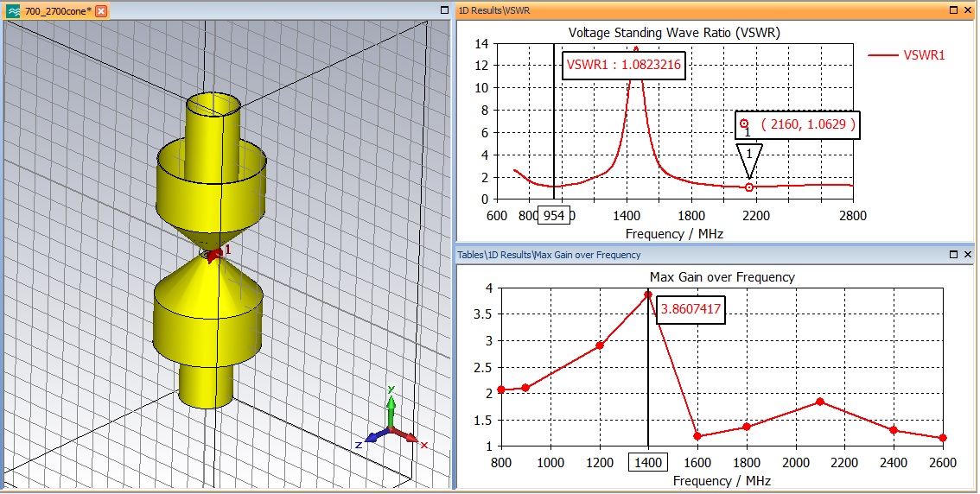Maximize the 1D Results\VSWR window
This screenshot has width=980, height=494.
[954, 10]
